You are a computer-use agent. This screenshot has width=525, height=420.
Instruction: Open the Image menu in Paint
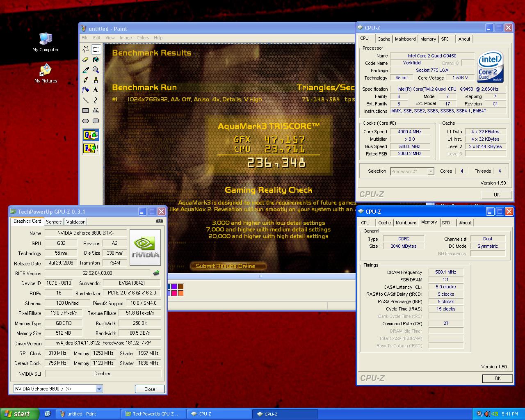(x=126, y=38)
